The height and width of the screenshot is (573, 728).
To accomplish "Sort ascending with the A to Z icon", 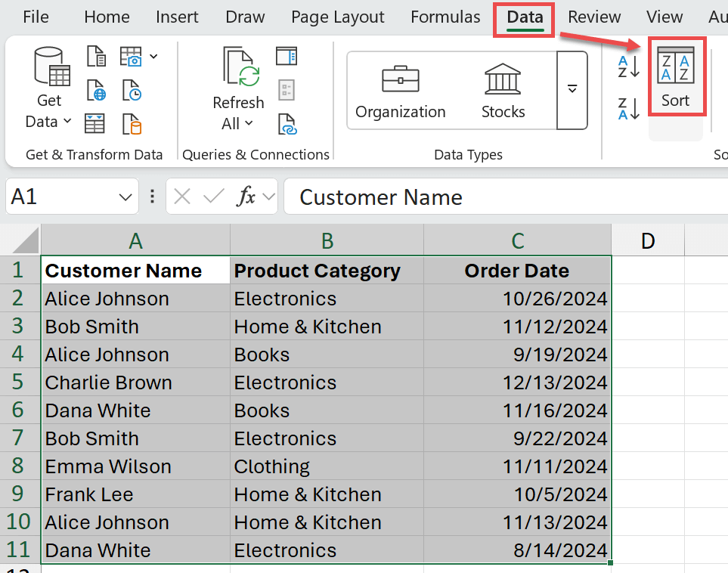I will tap(628, 67).
